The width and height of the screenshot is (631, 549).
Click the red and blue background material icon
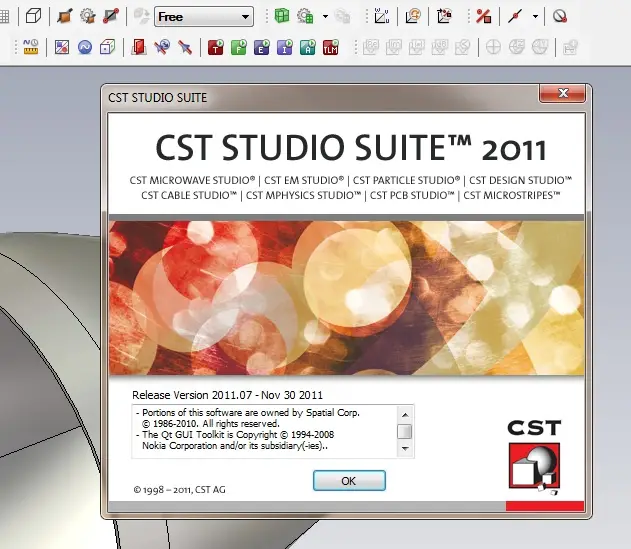click(x=62, y=47)
